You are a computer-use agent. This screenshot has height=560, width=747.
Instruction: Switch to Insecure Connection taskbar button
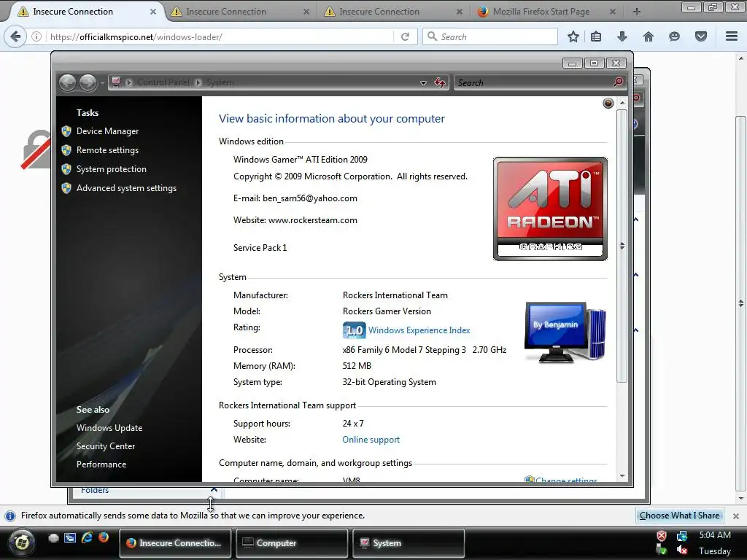click(175, 542)
